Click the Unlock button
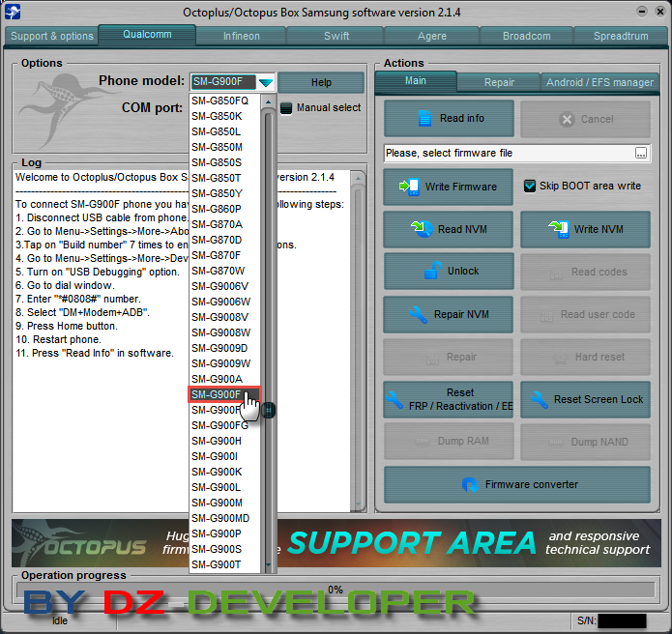The width and height of the screenshot is (672, 634). click(x=449, y=272)
